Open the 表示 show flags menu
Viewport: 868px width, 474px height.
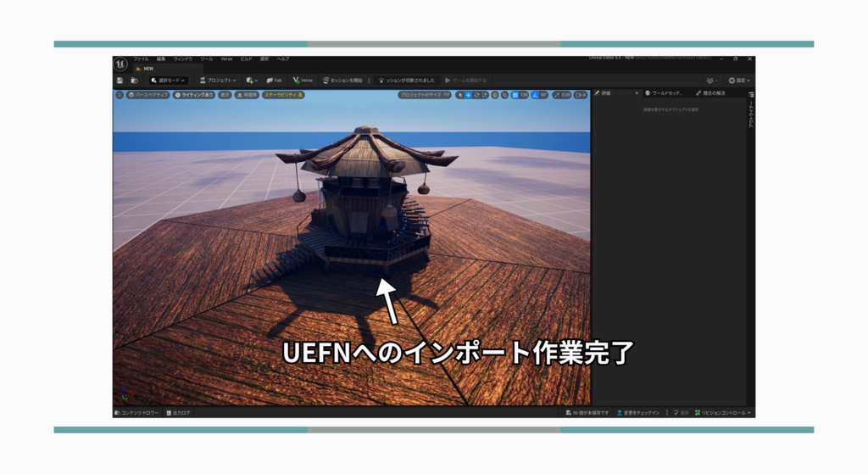coord(224,95)
